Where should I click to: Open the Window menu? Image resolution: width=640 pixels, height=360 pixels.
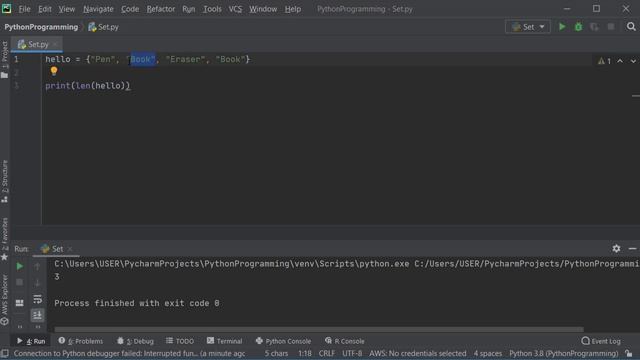[x=263, y=9]
